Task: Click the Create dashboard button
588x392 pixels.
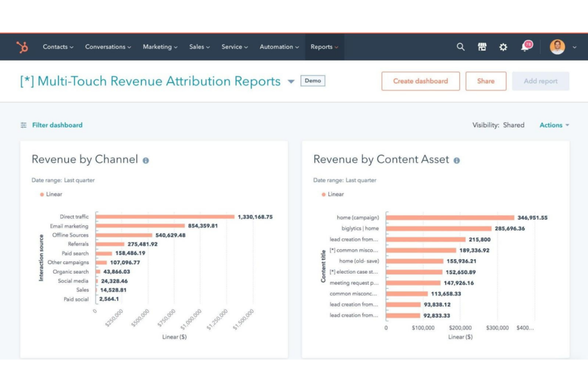Action: pos(420,81)
